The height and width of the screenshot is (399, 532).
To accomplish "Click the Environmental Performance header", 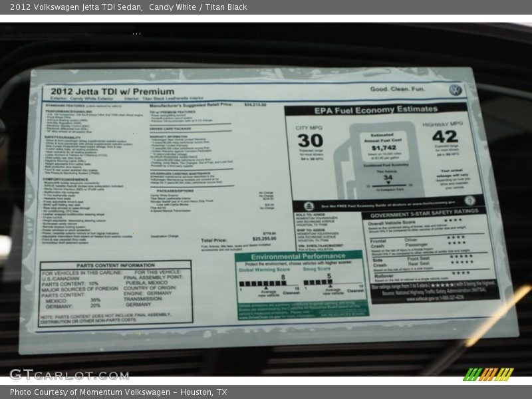I will coord(299,256).
